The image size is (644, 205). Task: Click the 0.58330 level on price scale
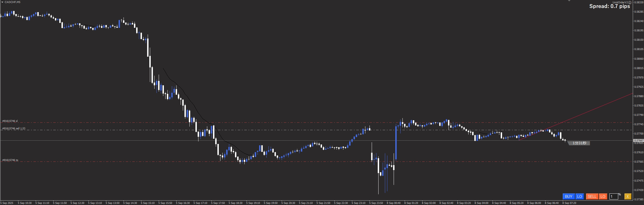[640, 2]
